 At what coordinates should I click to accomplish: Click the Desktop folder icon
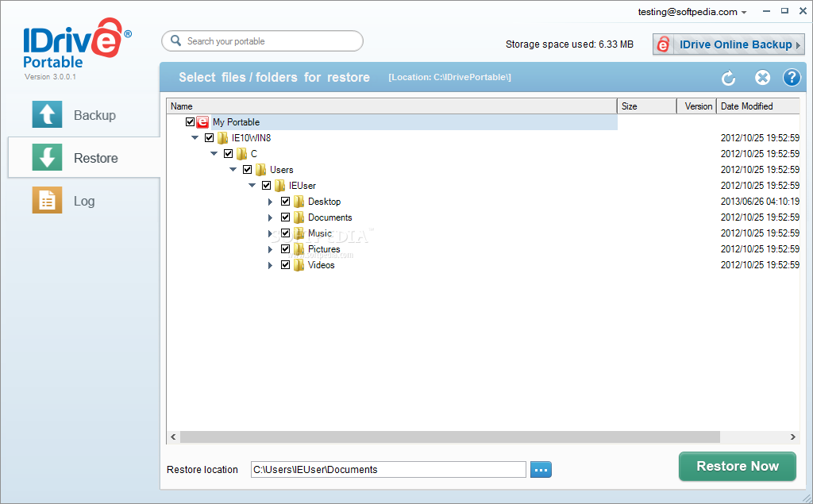(x=299, y=202)
